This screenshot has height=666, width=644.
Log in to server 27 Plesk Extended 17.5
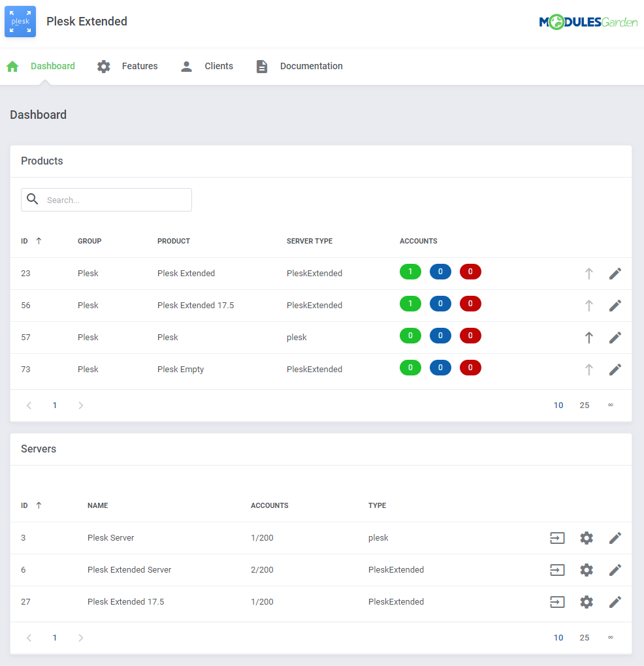557,602
